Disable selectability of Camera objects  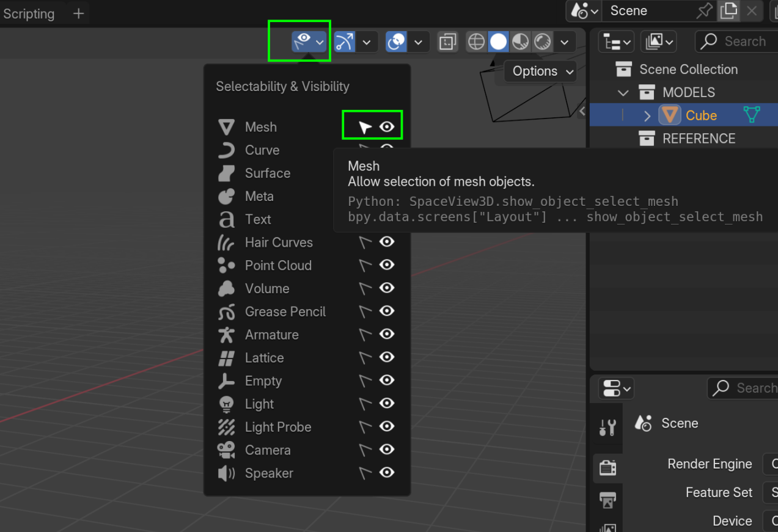point(365,450)
